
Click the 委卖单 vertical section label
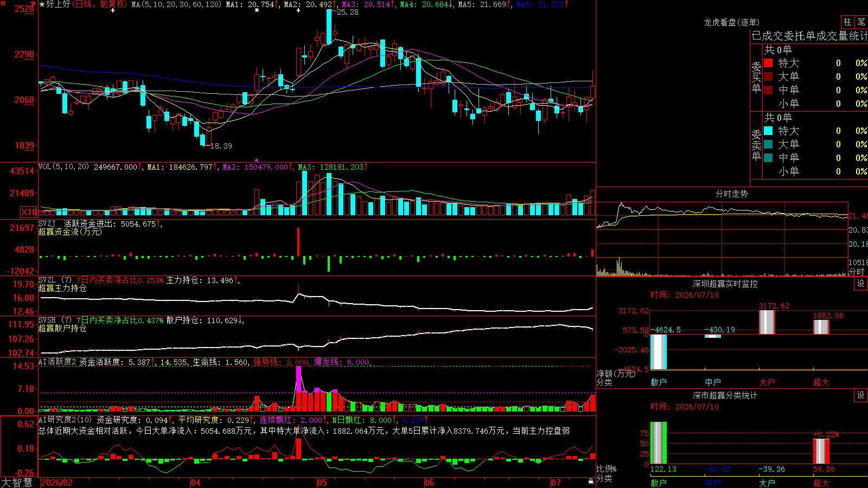tap(756, 145)
